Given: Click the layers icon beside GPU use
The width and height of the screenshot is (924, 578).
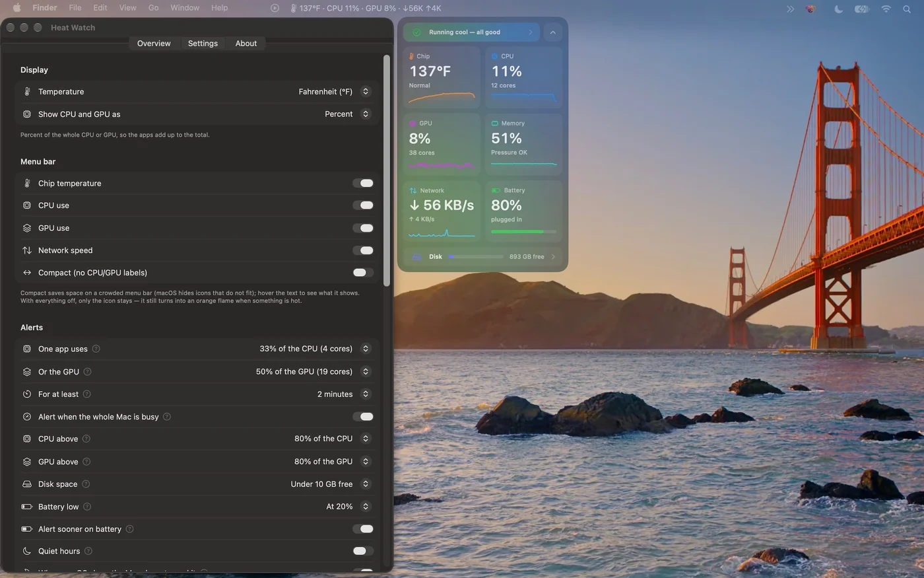Looking at the screenshot, I should 27,228.
